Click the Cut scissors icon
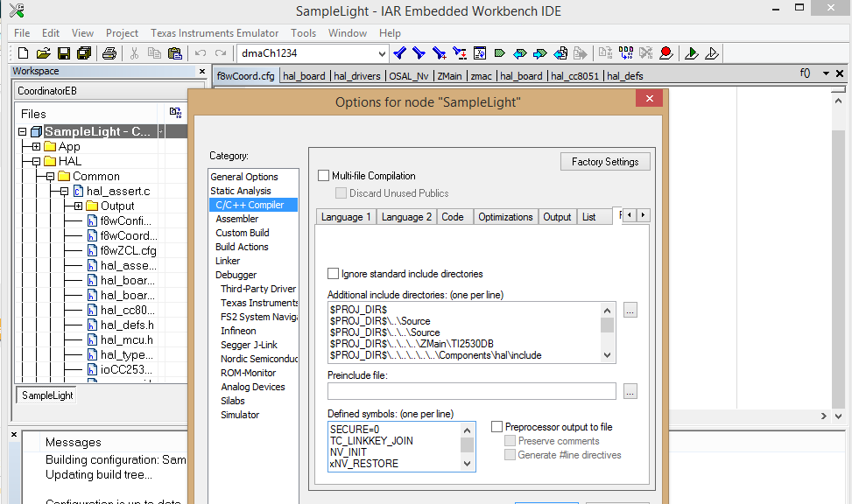Viewport: 852px width, 504px height. [x=134, y=53]
